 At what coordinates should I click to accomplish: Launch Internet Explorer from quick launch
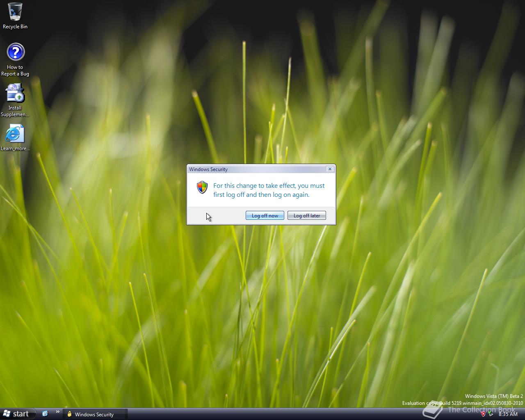click(45, 414)
